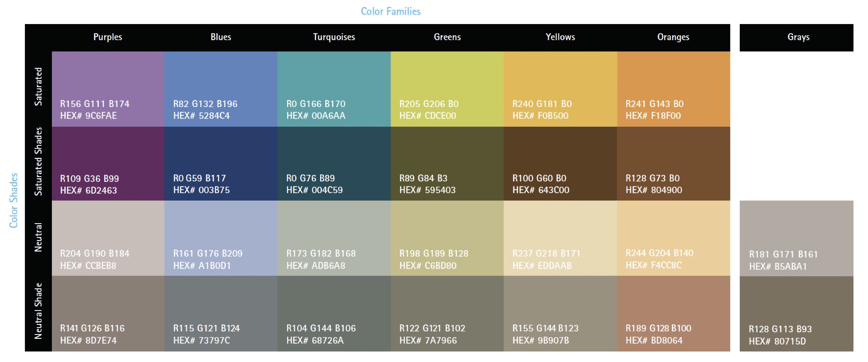The width and height of the screenshot is (868, 362).
Task: Click the Color Families title
Action: [x=391, y=11]
